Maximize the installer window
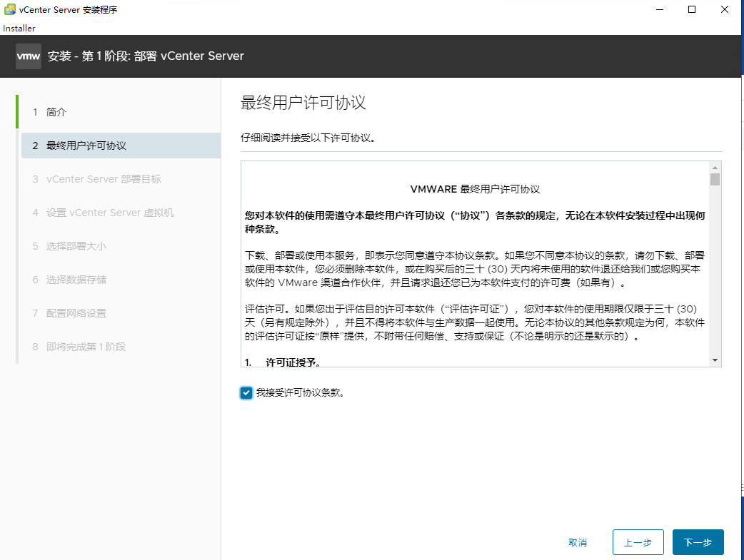744x560 pixels. pos(692,9)
